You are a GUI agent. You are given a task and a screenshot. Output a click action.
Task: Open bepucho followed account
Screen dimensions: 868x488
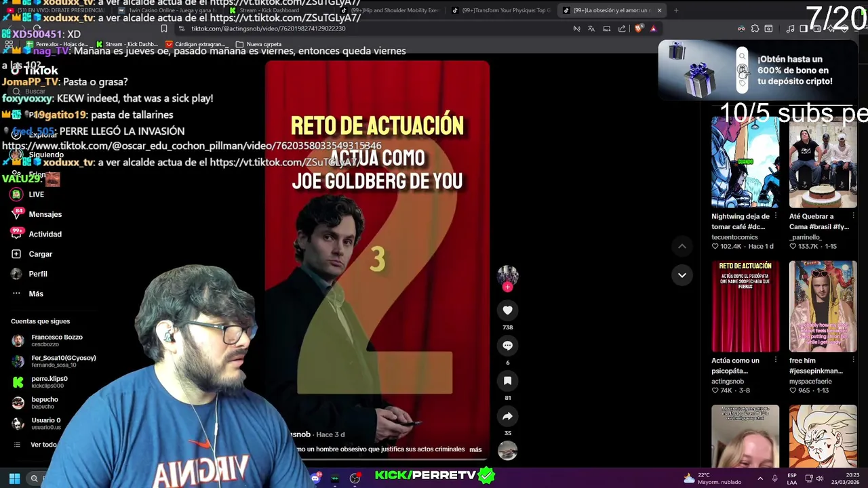click(35, 403)
